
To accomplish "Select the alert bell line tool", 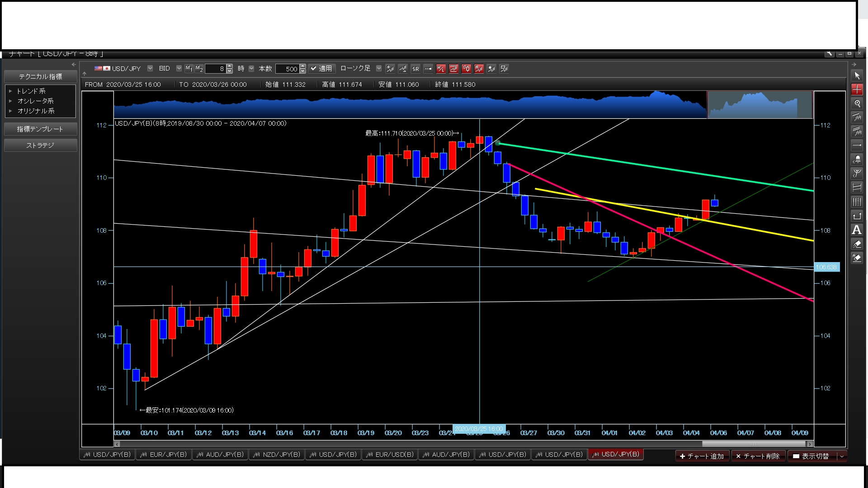I will (x=857, y=160).
